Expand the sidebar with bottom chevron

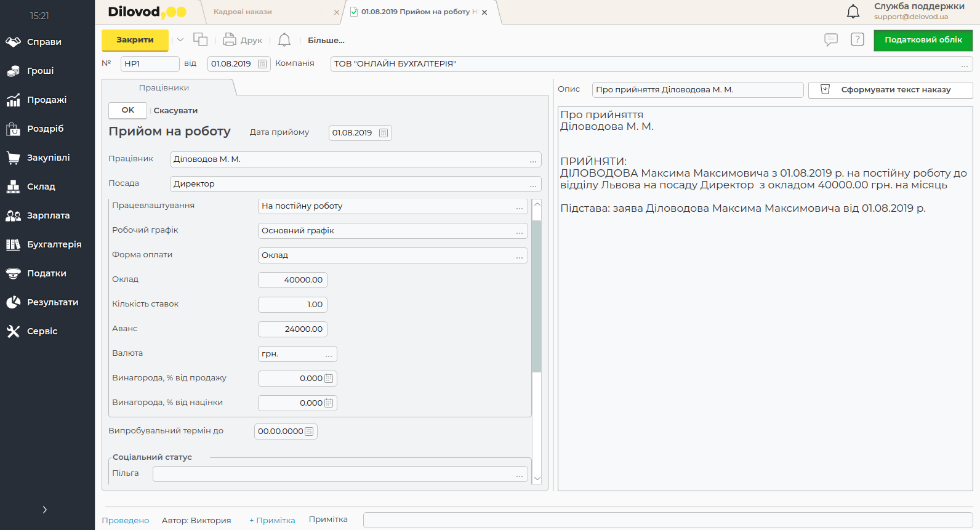tap(44, 510)
